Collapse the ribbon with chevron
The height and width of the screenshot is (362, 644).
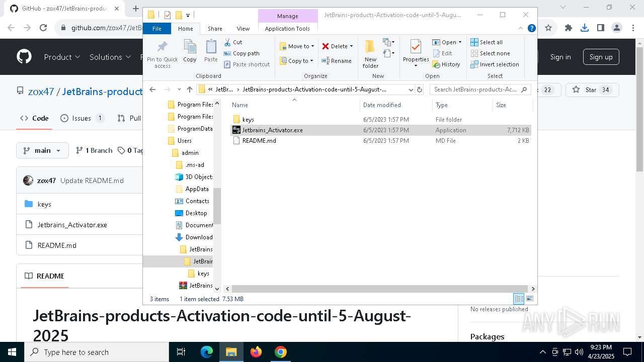point(521,29)
